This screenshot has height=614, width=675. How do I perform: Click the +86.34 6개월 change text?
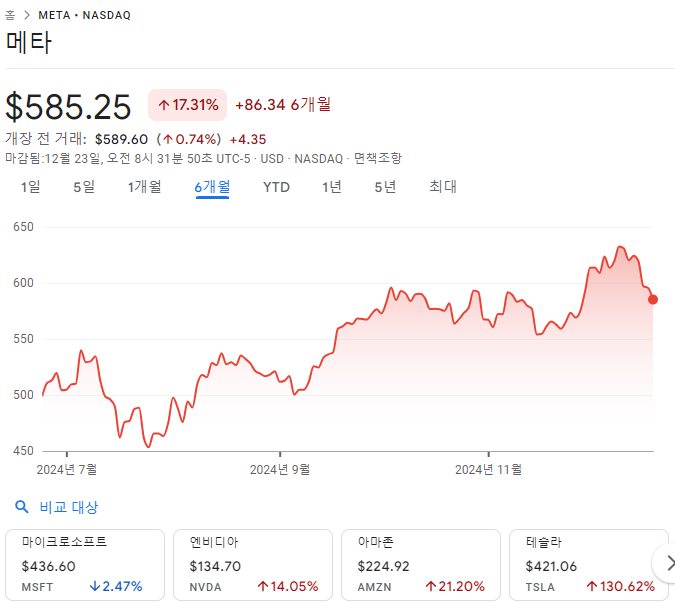283,104
